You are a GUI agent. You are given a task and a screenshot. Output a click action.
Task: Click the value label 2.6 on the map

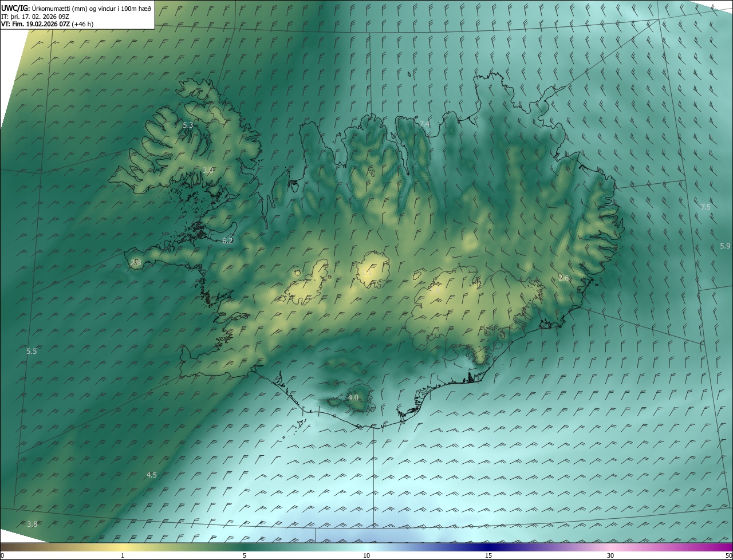563,278
